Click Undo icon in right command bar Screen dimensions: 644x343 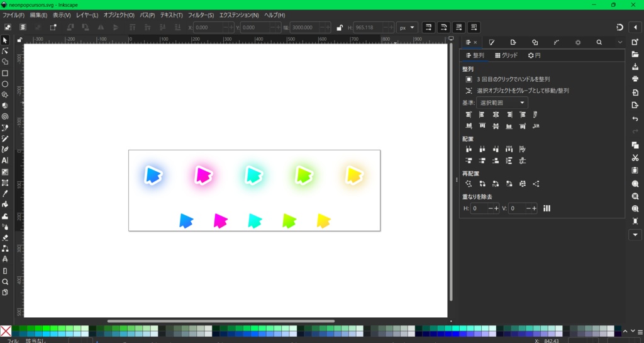635,119
